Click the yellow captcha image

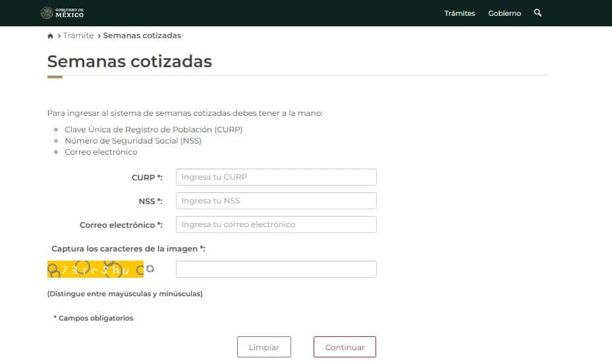(x=96, y=269)
